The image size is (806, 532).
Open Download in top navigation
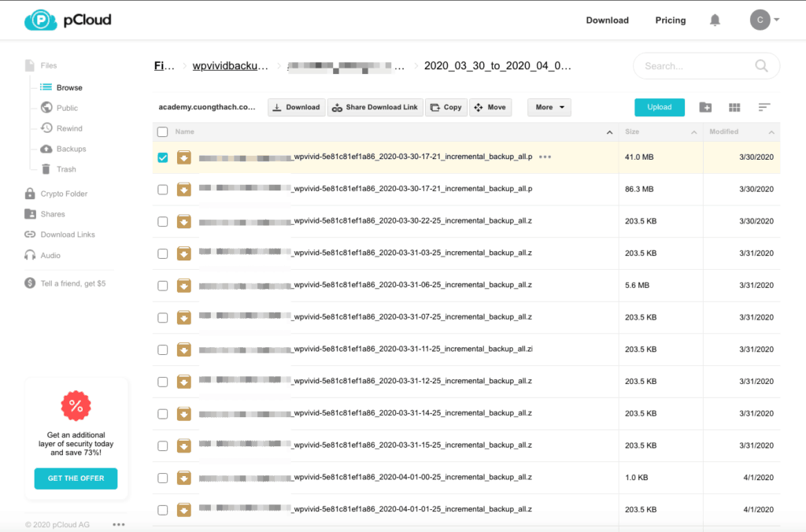[607, 20]
